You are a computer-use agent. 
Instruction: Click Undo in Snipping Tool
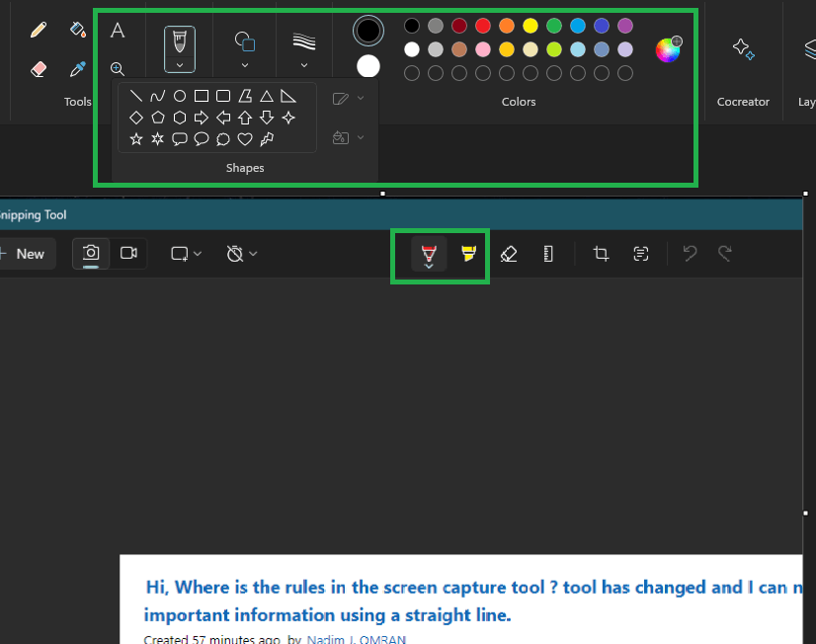(x=690, y=253)
